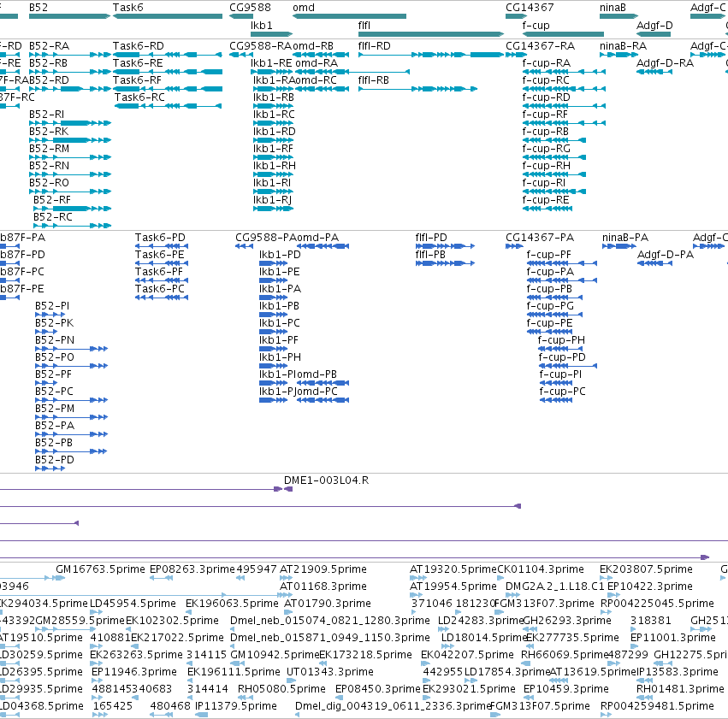The image size is (728, 719).
Task: Select the flfl gene label in top track
Action: pos(364,26)
